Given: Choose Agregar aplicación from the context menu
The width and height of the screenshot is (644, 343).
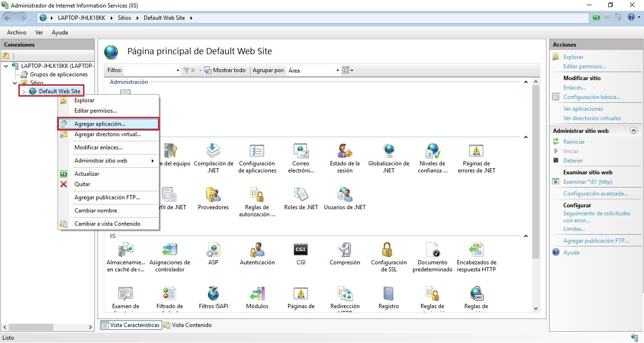Looking at the screenshot, I should pos(108,124).
